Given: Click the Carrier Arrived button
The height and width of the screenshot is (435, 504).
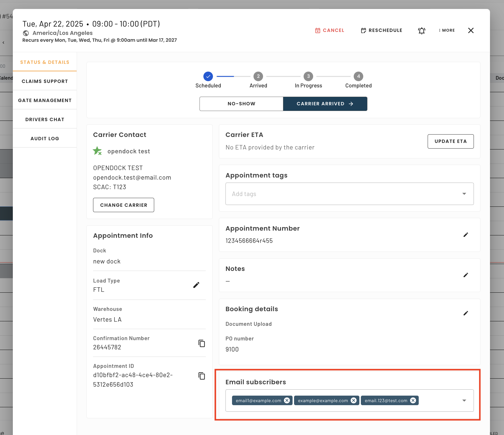Looking at the screenshot, I should (x=325, y=104).
